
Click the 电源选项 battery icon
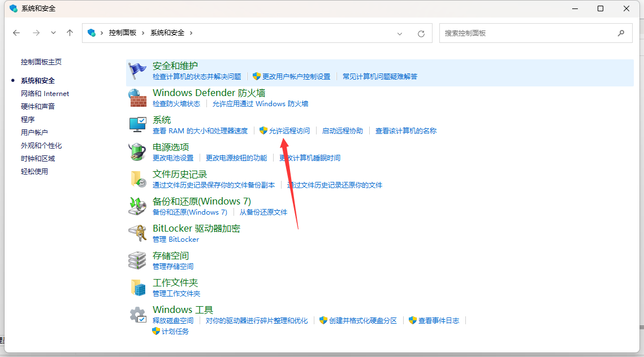tap(137, 152)
